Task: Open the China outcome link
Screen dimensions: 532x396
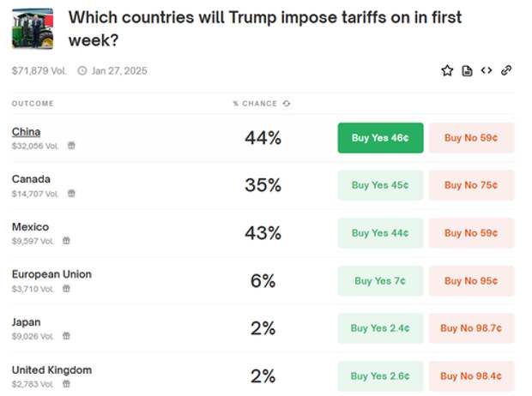Action: [26, 131]
